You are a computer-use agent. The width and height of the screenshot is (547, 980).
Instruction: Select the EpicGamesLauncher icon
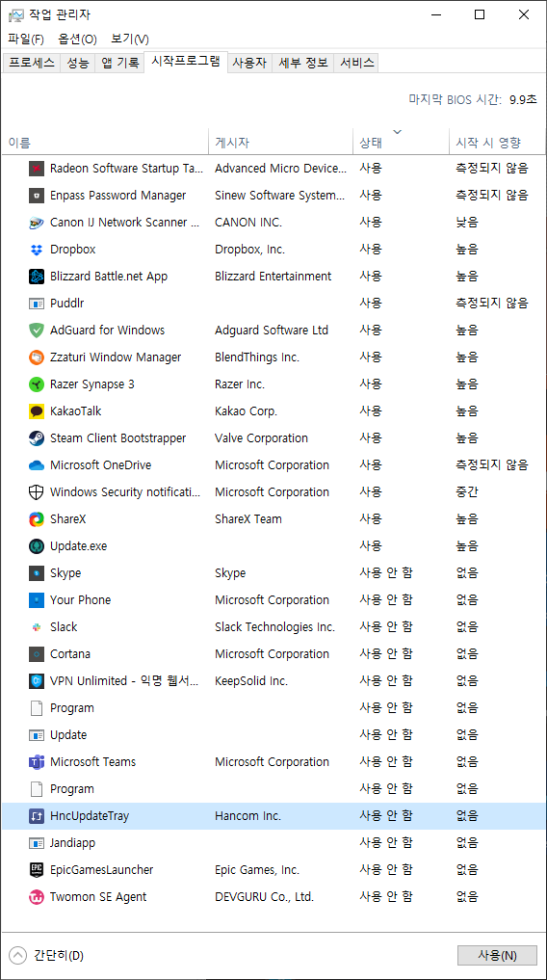[37, 869]
